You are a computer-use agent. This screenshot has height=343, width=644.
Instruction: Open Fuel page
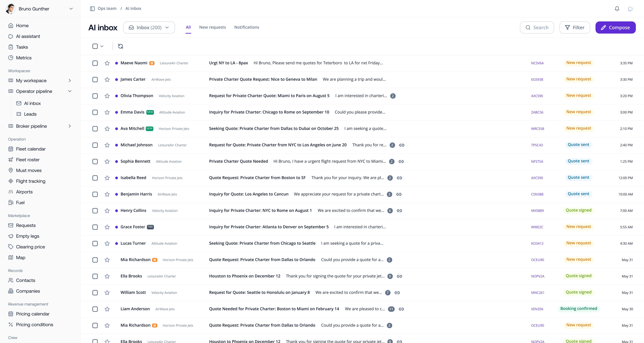16,203
